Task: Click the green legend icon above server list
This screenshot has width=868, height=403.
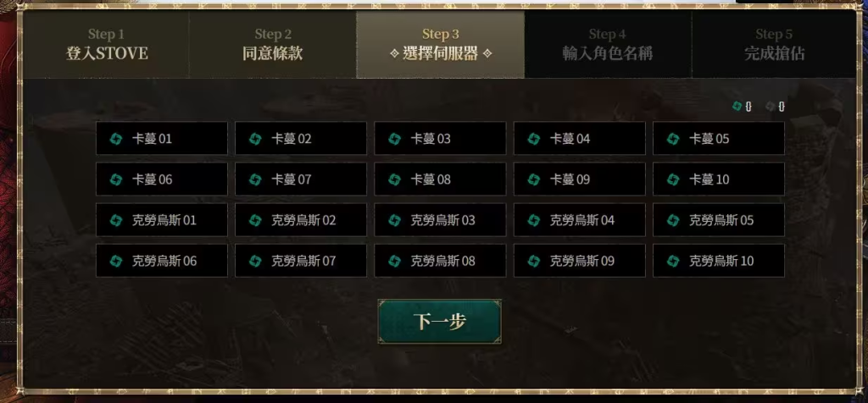Action: 737,106
